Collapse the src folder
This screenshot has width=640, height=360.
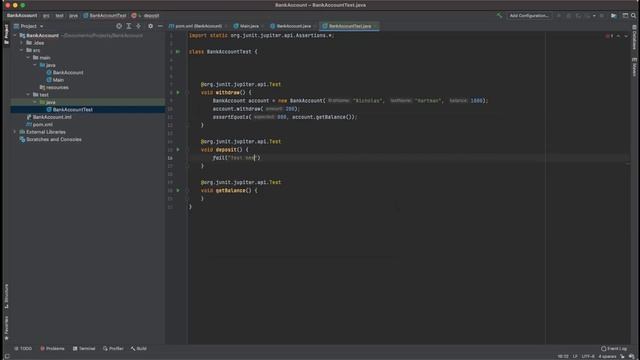22,50
